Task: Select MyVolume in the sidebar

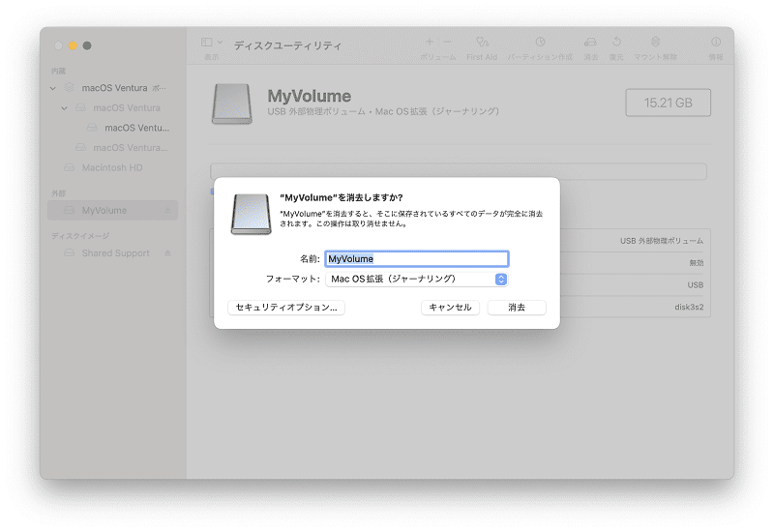Action: [112, 210]
